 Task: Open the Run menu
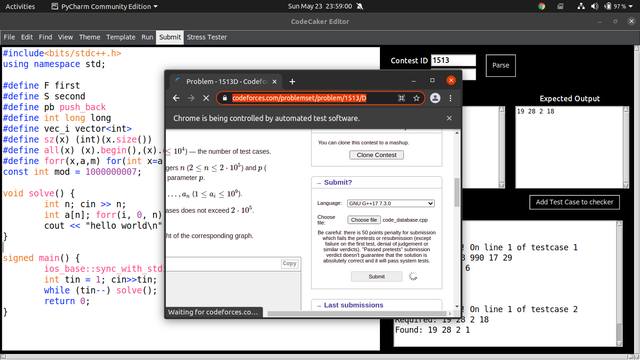pos(147,37)
